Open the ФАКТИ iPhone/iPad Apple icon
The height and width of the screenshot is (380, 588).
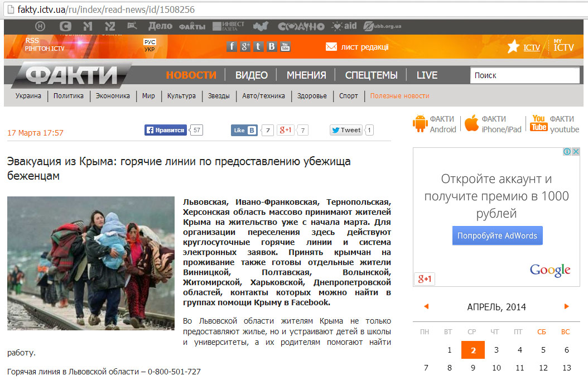[x=472, y=124]
